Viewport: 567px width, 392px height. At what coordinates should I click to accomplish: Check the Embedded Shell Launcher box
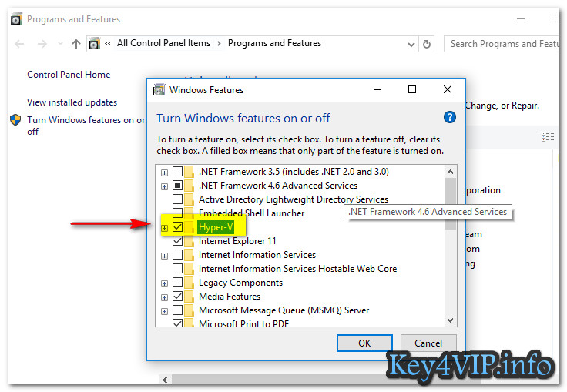pyautogui.click(x=177, y=213)
